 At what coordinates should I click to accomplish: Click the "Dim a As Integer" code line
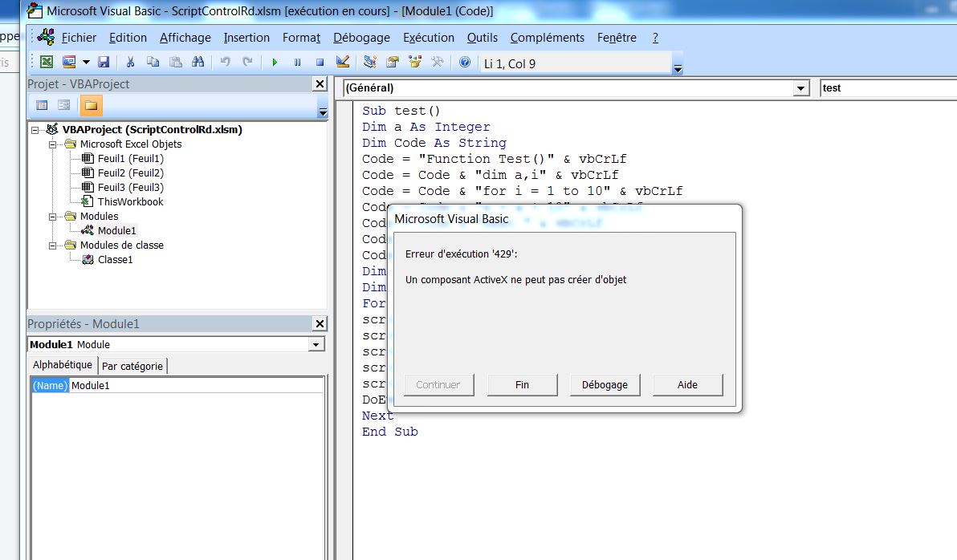426,127
